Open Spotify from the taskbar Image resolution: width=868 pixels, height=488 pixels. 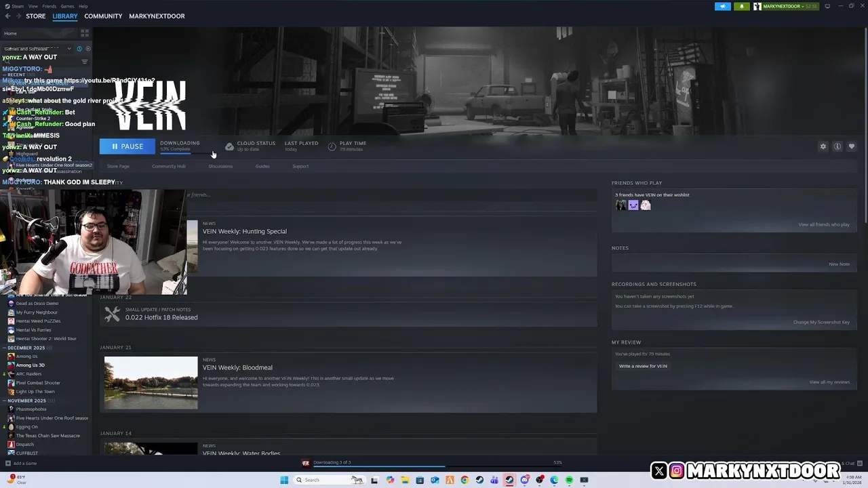[569, 480]
